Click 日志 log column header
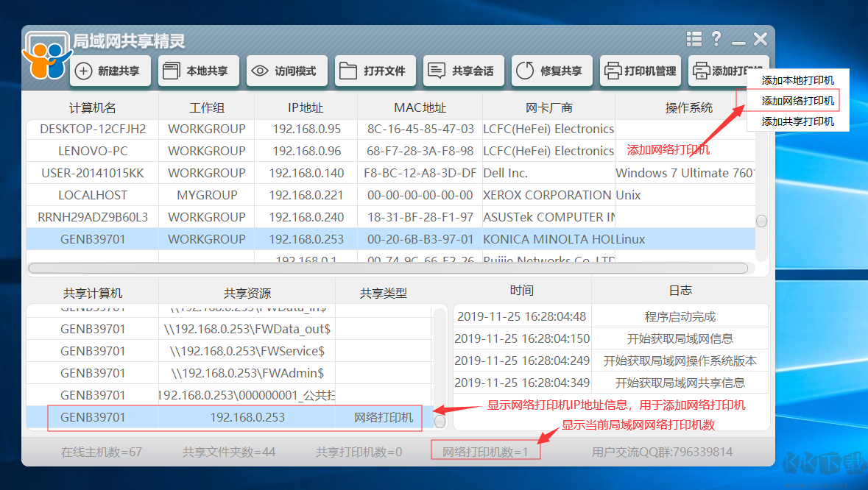This screenshot has width=868, height=490. click(x=680, y=291)
